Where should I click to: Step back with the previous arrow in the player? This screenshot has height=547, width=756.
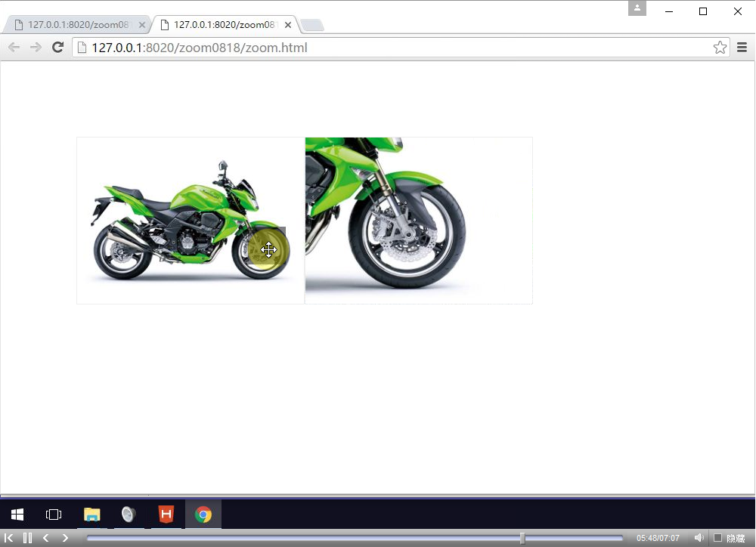tap(46, 538)
